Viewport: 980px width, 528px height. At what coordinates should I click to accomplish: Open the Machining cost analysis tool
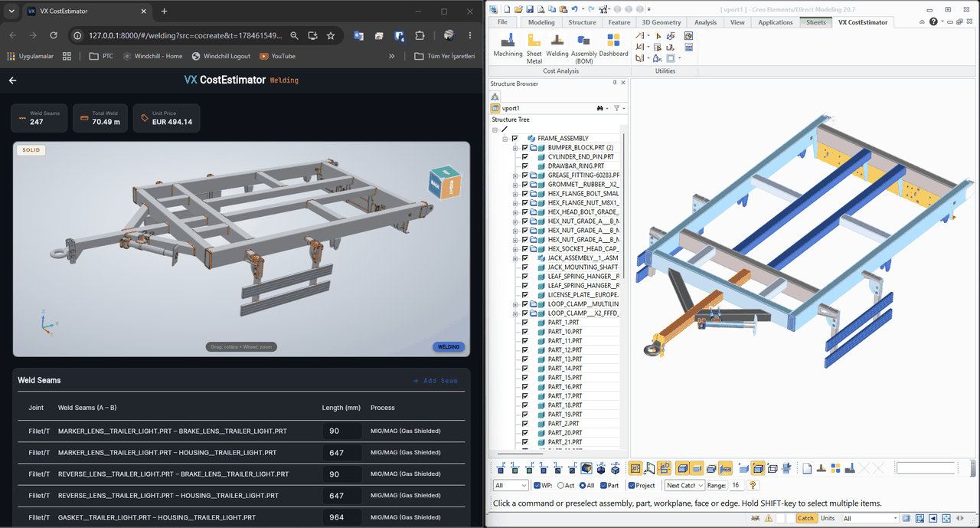(x=508, y=45)
